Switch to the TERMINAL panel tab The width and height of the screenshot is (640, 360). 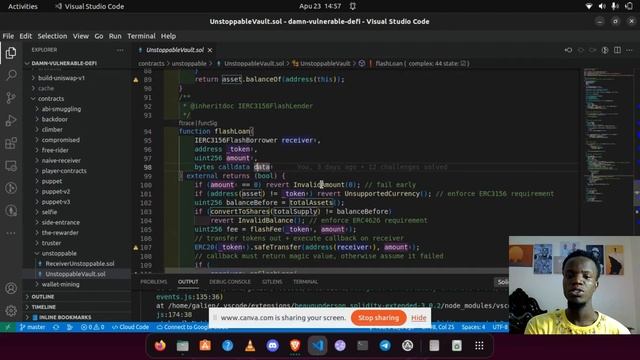click(305, 282)
